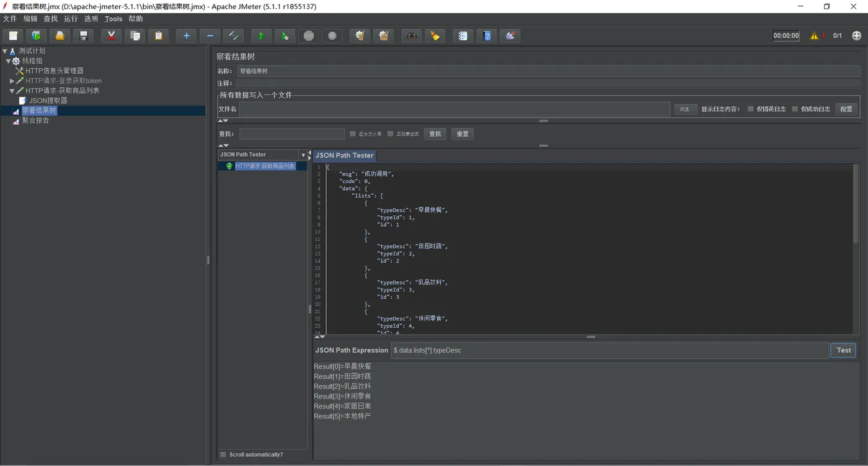Click the remote engines globe icon
The image size is (868, 466).
click(857, 36)
